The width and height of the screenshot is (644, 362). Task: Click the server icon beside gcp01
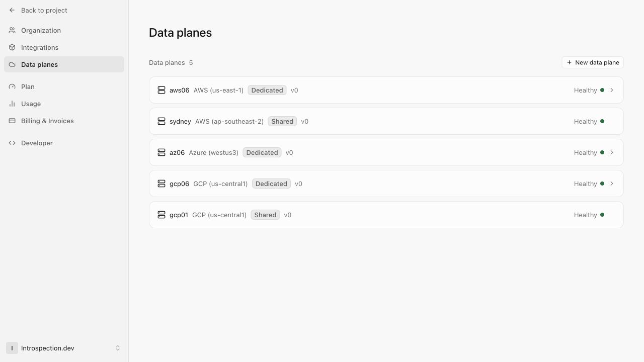coord(162,215)
